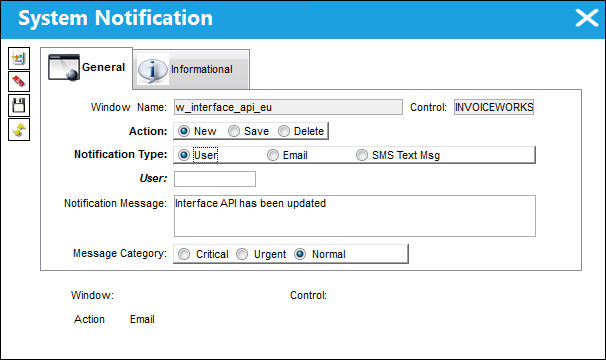Choose User notification type

click(184, 155)
